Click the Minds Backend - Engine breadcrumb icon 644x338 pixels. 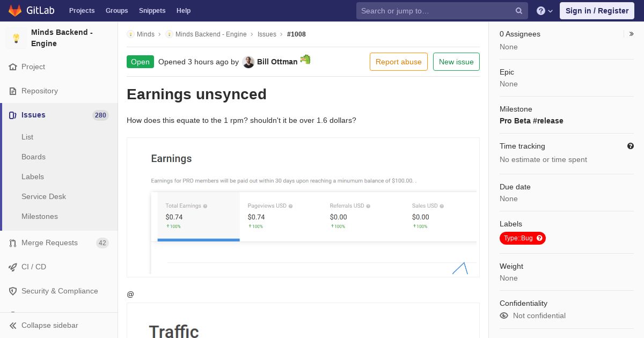point(169,34)
